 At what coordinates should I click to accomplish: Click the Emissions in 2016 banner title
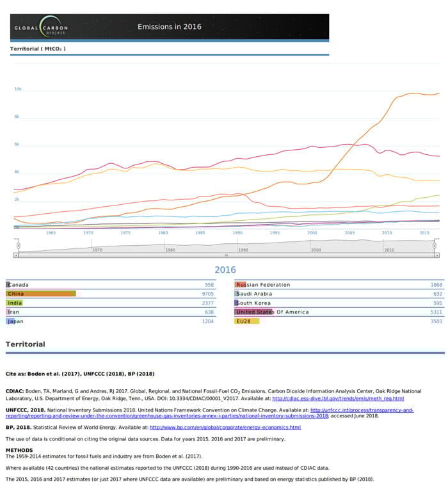point(170,27)
